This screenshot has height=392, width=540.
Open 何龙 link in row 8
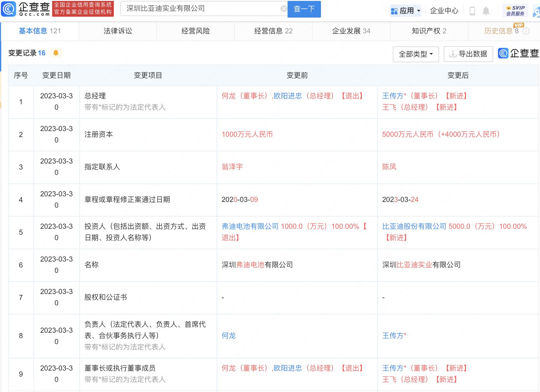(229, 336)
